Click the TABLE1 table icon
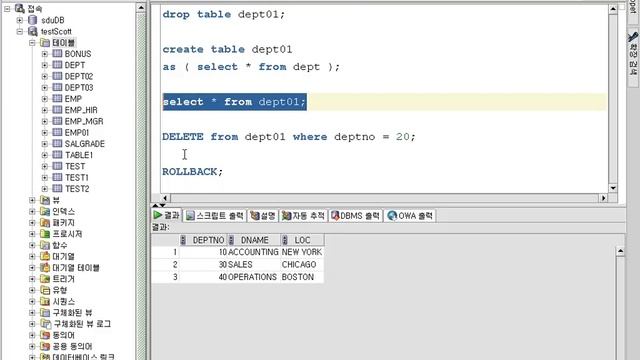Image resolution: width=640 pixels, height=360 pixels. tap(58, 155)
